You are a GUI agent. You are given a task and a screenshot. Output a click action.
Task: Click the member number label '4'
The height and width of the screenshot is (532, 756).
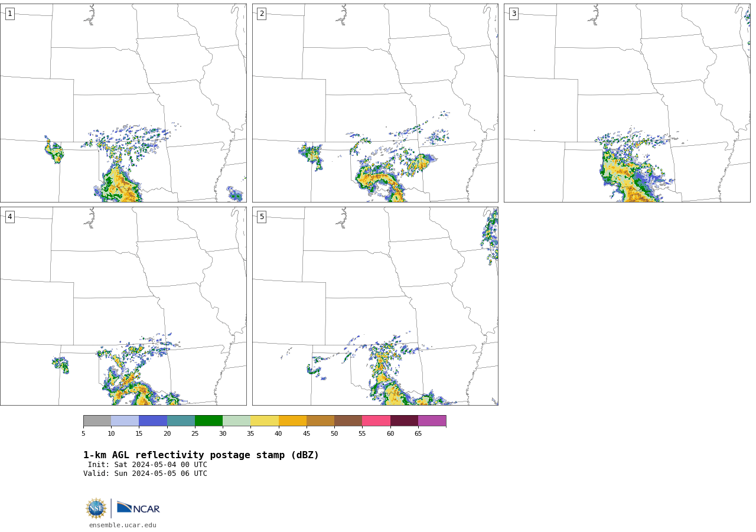(x=9, y=217)
